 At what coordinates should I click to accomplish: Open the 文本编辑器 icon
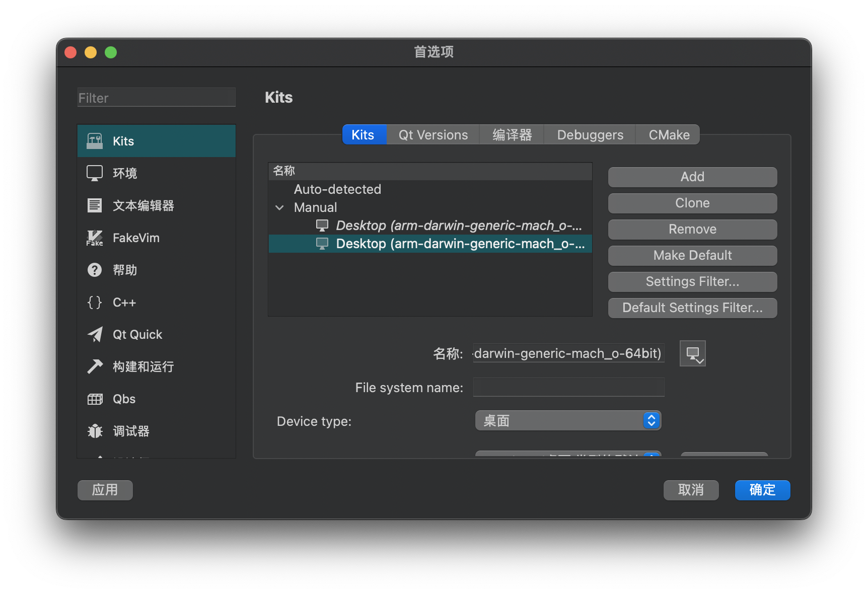tap(95, 205)
